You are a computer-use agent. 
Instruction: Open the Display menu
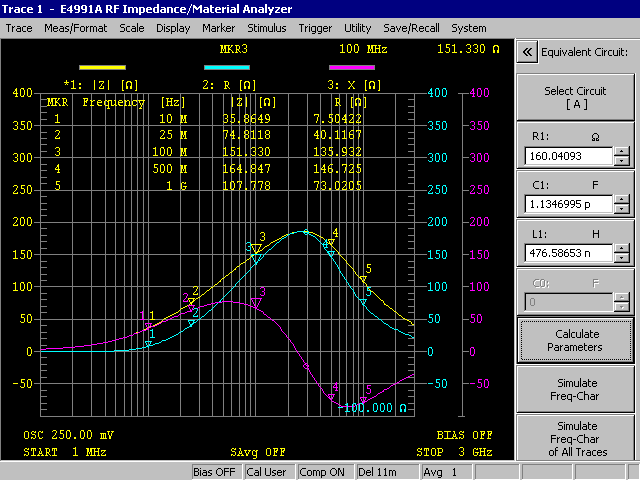tap(173, 28)
